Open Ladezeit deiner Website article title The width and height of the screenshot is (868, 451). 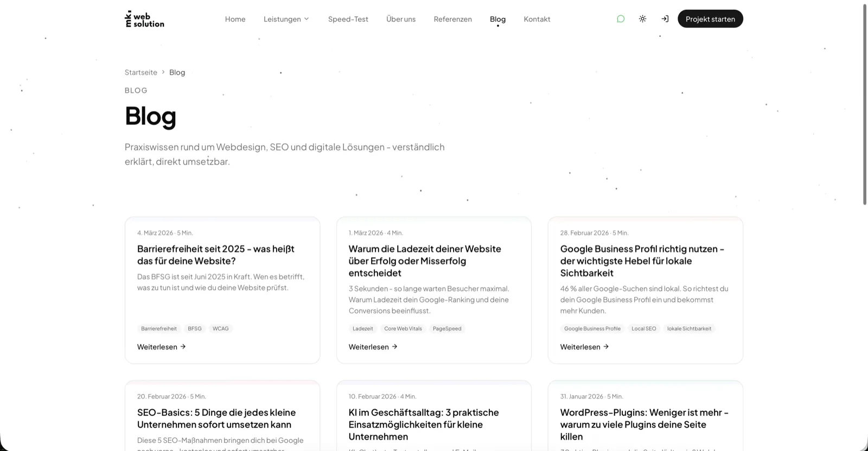[x=425, y=261]
